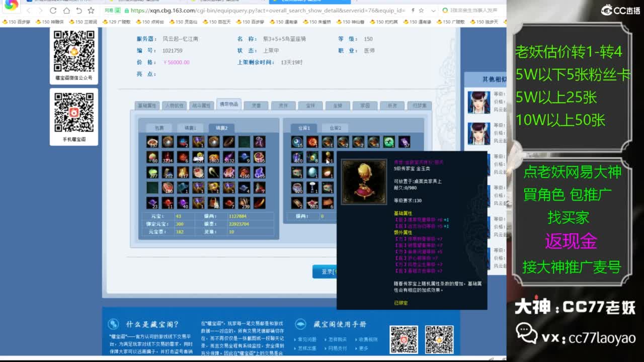This screenshot has height=362, width=644.
Task: Click the eye item with count 15
Action: 297,142
